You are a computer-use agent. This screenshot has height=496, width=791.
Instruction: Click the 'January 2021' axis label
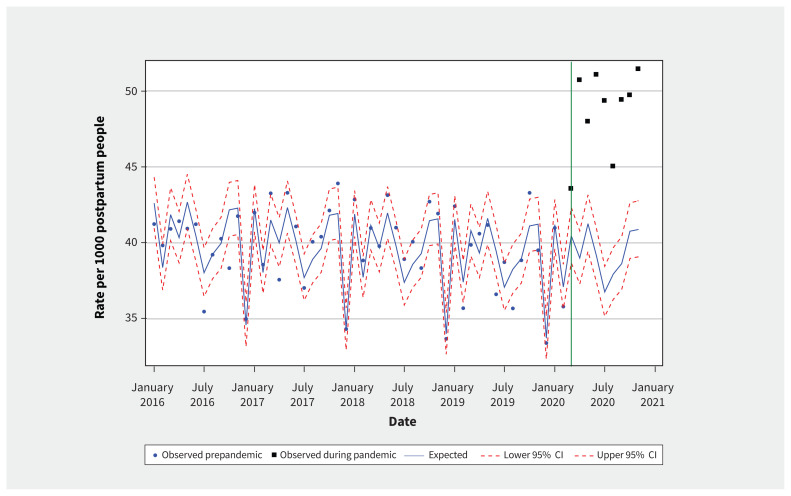coord(653,395)
